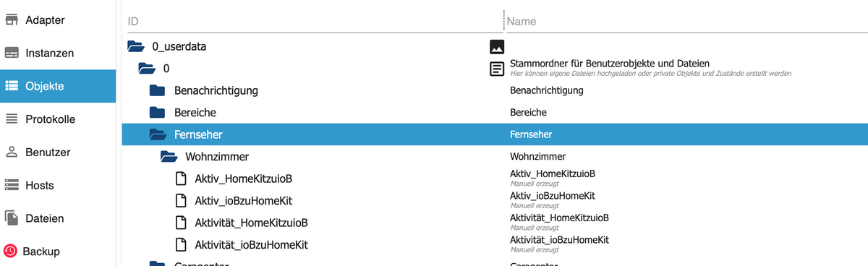Collapse the open Fernseher folder

coord(158,134)
